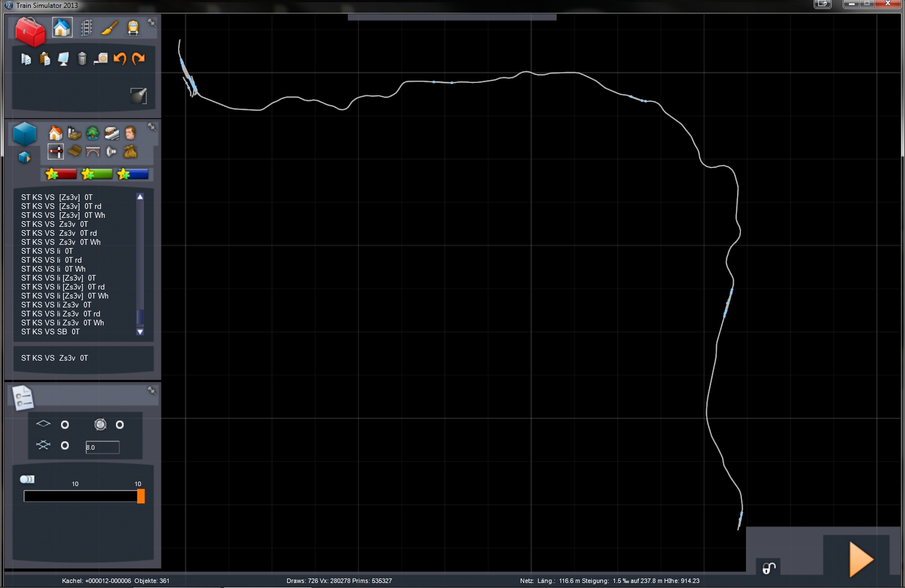Viewport: 905px width, 588px height.
Task: Click the orange play button
Action: click(861, 559)
